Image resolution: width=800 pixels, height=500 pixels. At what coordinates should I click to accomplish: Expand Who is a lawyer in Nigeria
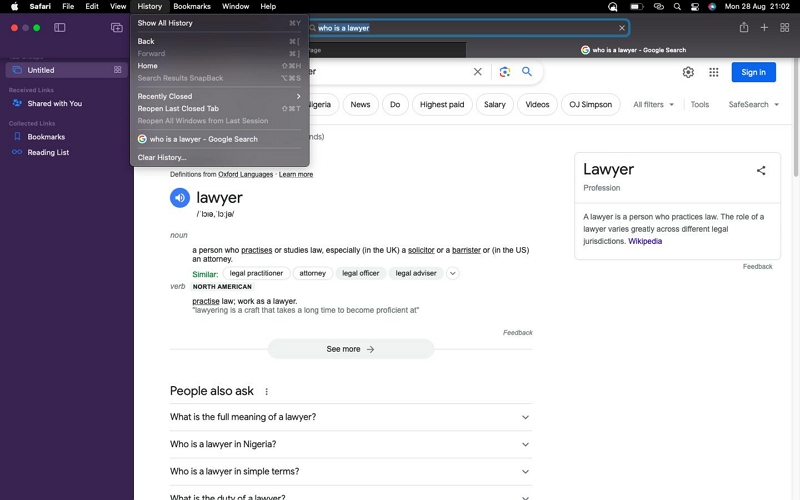coord(351,444)
